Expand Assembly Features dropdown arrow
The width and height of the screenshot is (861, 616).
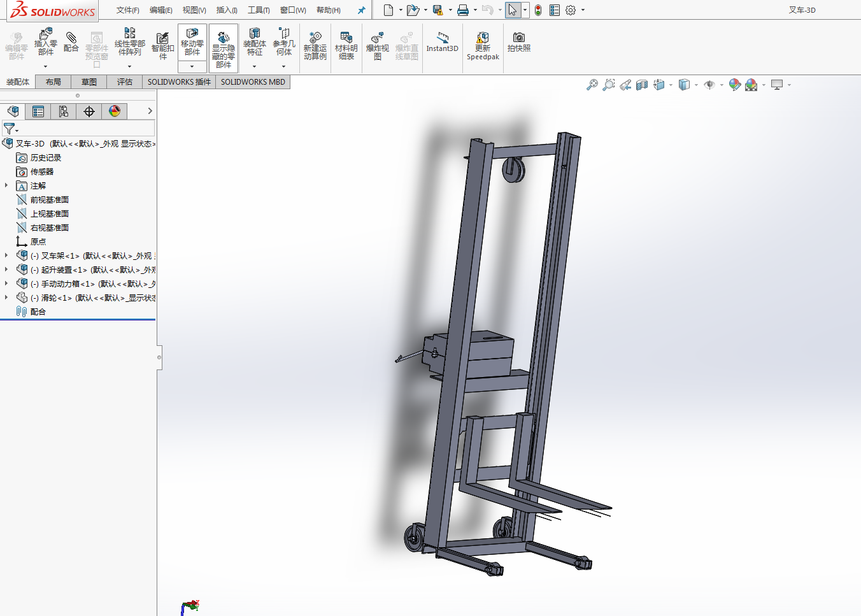pos(254,66)
